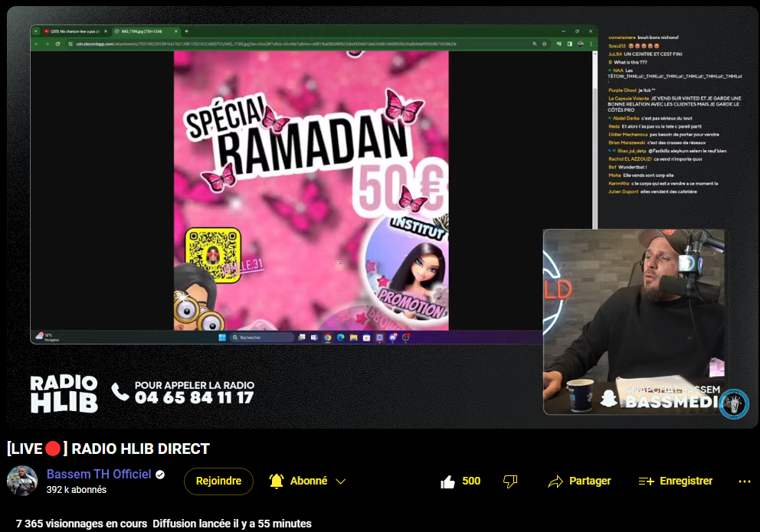The height and width of the screenshot is (532, 760).
Task: Click the Didier Mechenoua chat message
Action: [663, 135]
